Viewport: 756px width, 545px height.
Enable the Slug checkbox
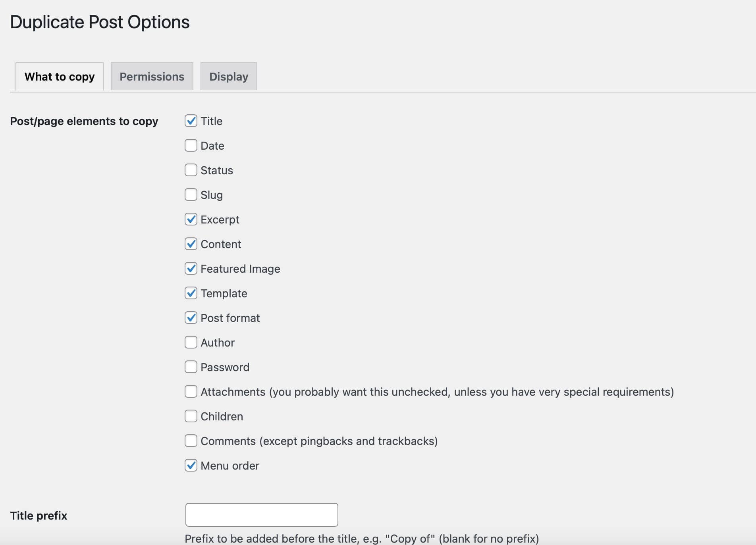[x=191, y=195]
